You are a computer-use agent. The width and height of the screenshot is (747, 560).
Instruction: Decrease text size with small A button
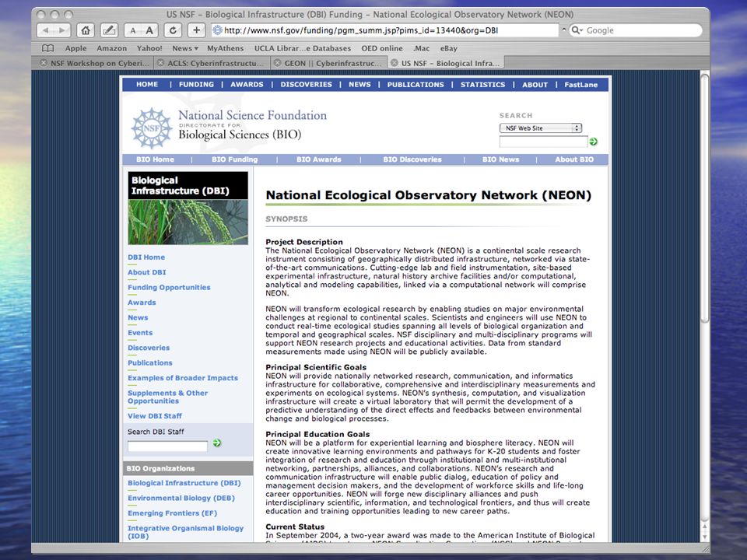tap(133, 30)
